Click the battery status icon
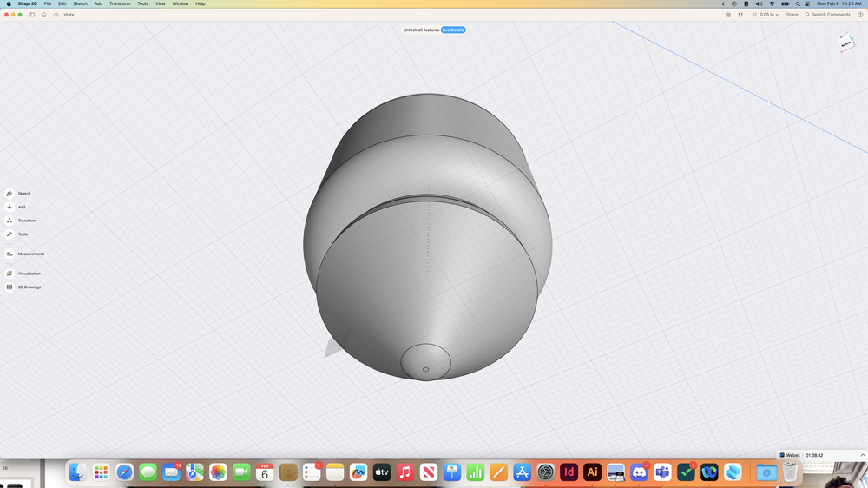The height and width of the screenshot is (488, 868). 785,3
